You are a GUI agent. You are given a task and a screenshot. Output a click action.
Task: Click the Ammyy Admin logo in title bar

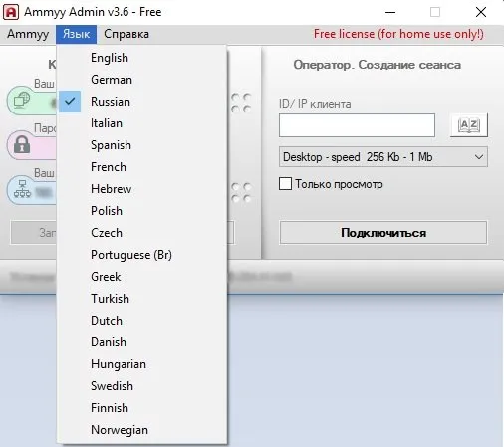click(11, 12)
